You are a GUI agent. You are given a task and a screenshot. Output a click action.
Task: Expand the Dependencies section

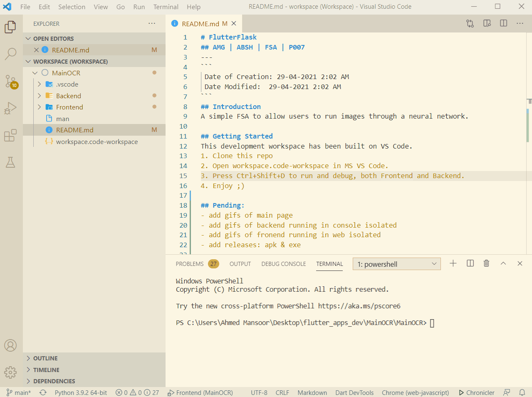tap(94, 381)
